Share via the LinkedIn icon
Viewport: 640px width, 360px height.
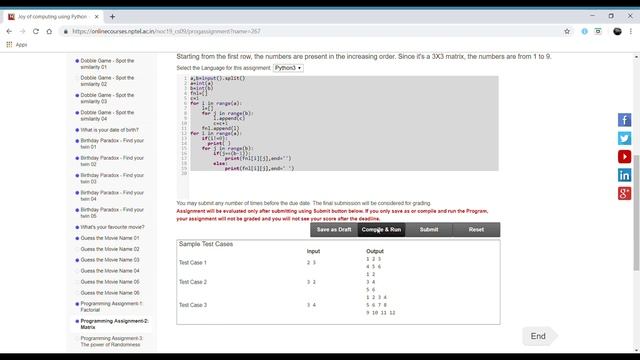[624, 175]
